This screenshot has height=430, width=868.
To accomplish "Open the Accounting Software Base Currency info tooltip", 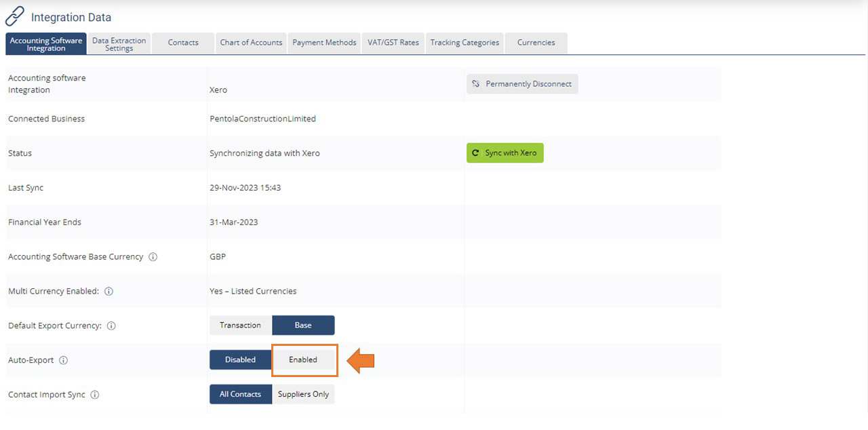I will click(153, 256).
